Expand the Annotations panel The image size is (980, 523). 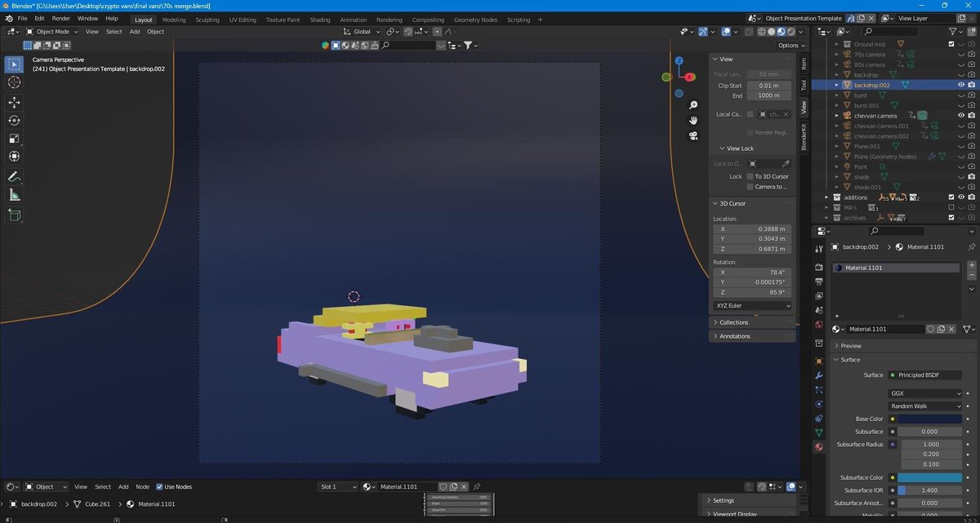751,336
